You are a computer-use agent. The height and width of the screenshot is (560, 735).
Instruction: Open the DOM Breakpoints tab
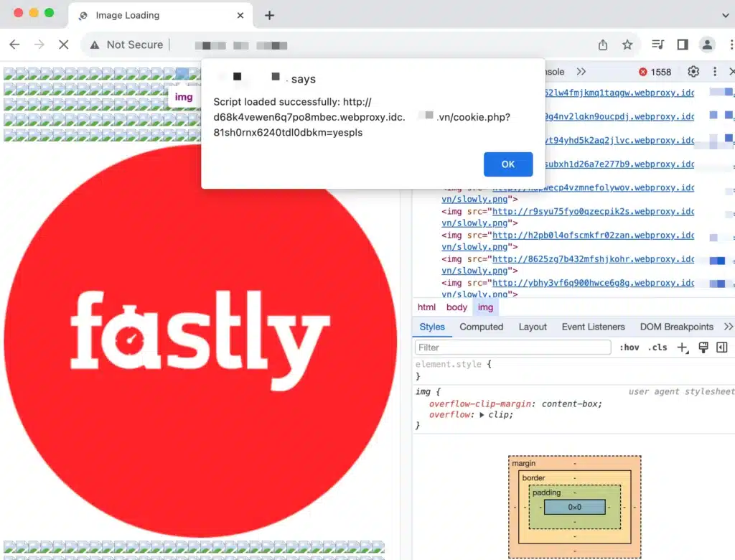(676, 327)
